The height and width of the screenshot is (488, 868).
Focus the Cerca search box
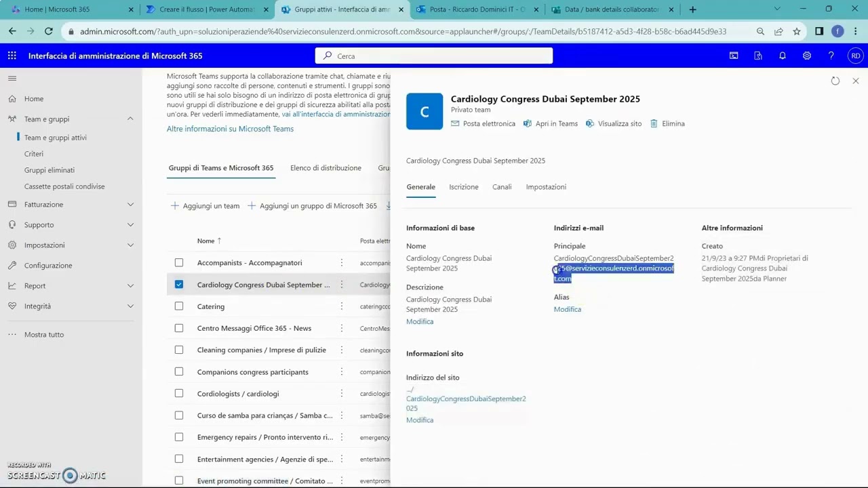point(434,56)
